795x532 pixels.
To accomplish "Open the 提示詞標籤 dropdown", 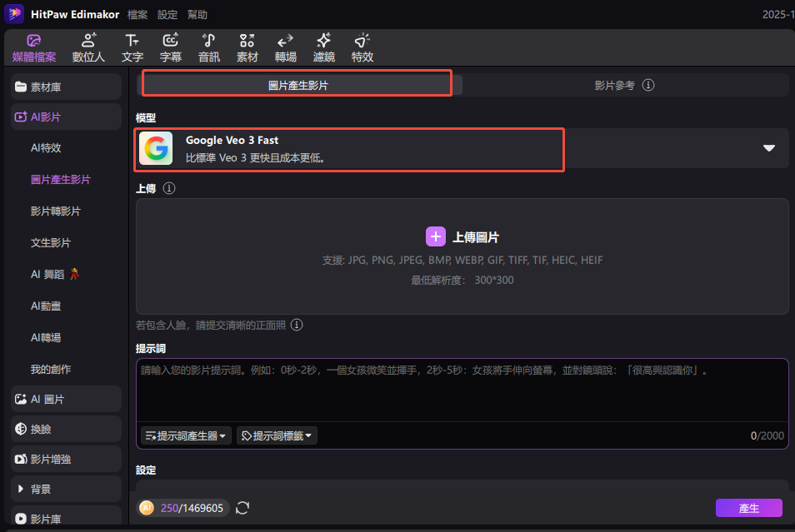I will 277,435.
